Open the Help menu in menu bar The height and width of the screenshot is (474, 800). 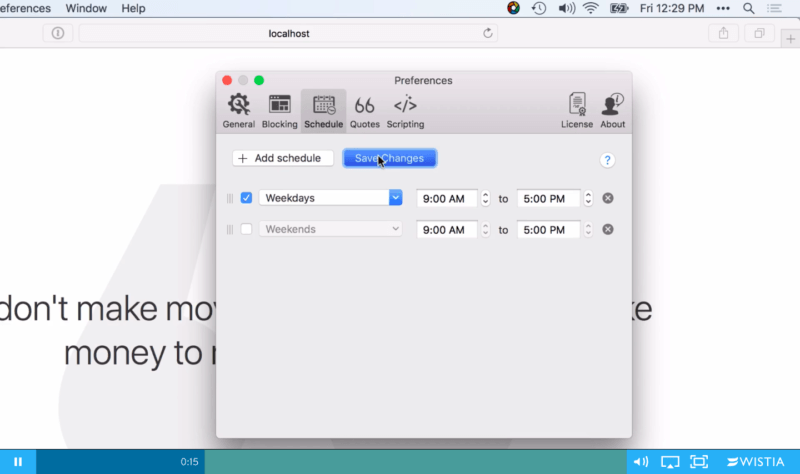point(133,8)
